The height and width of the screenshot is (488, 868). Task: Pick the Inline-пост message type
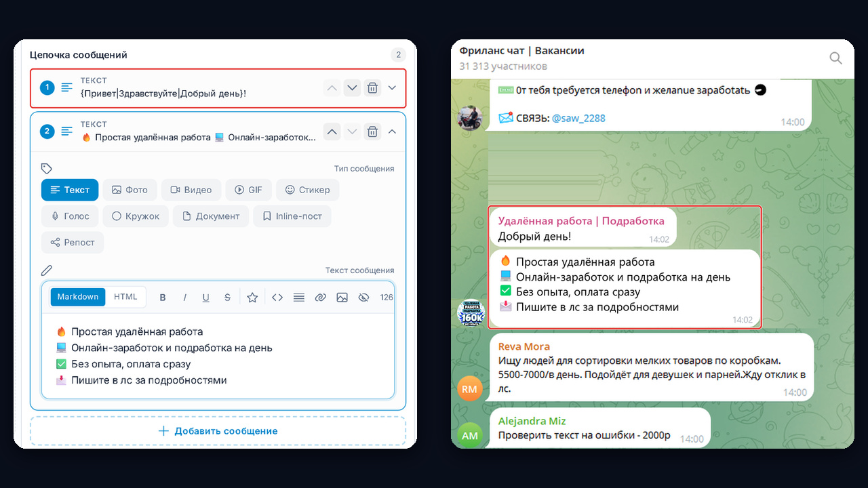(292, 216)
